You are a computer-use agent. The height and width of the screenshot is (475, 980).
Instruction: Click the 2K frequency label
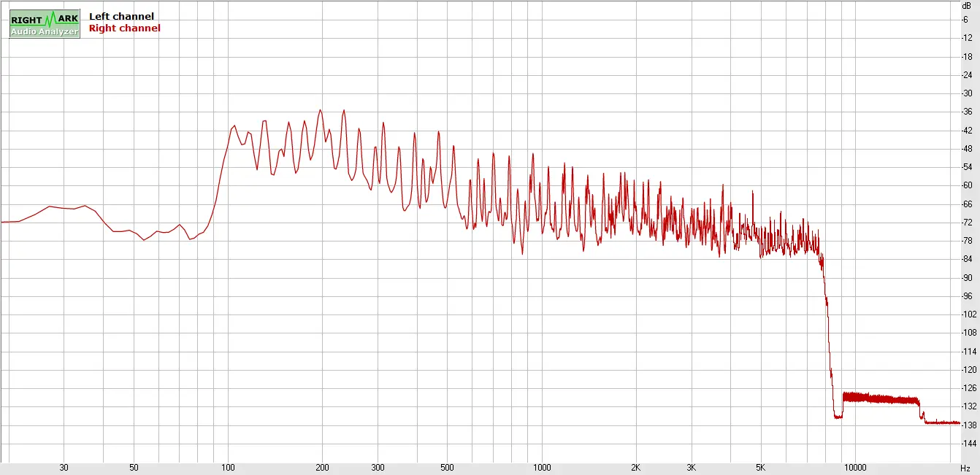635,468
